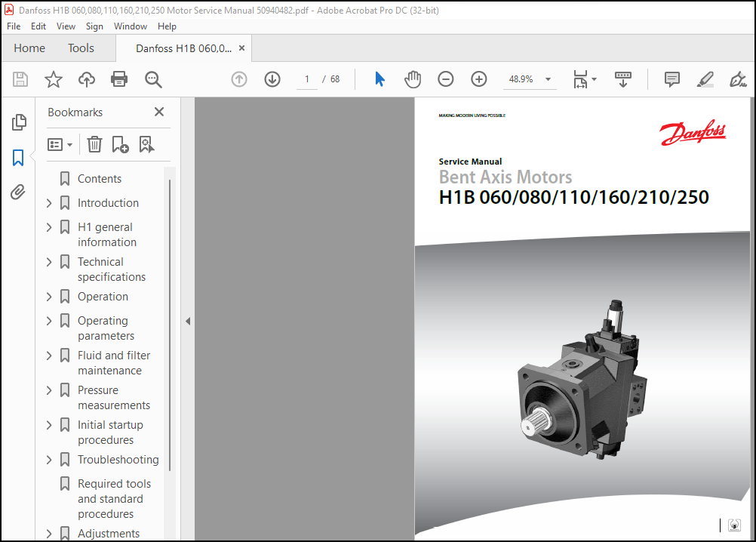Switch to the Tools tab

click(81, 48)
